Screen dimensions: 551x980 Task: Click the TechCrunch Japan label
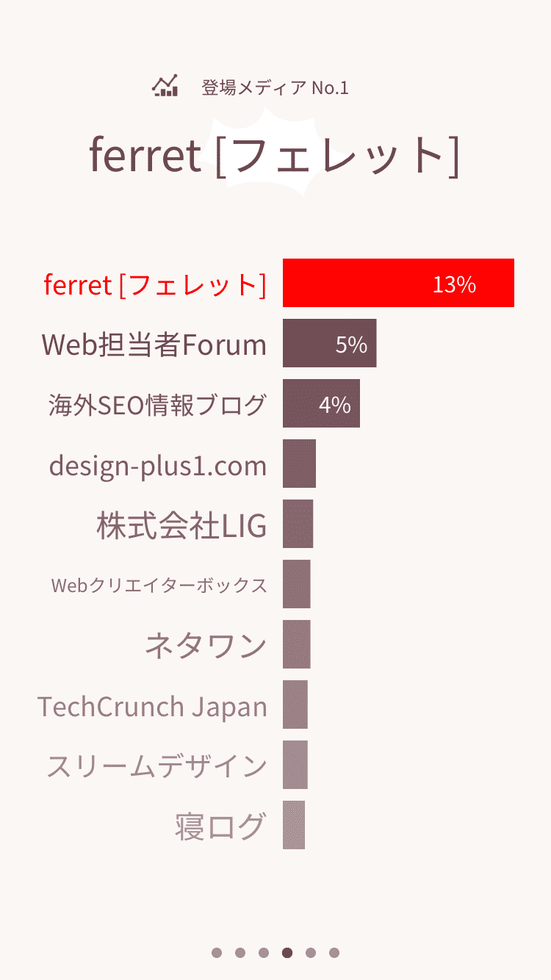click(x=153, y=707)
